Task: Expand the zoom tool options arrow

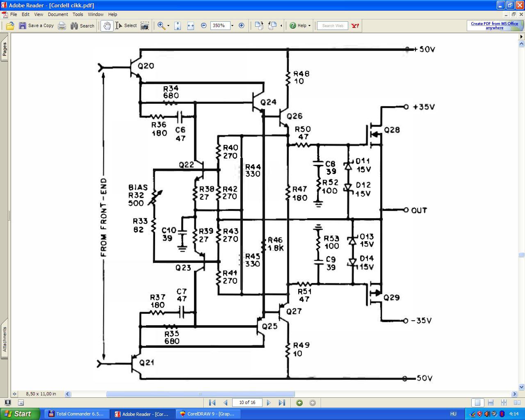Action: [x=168, y=25]
